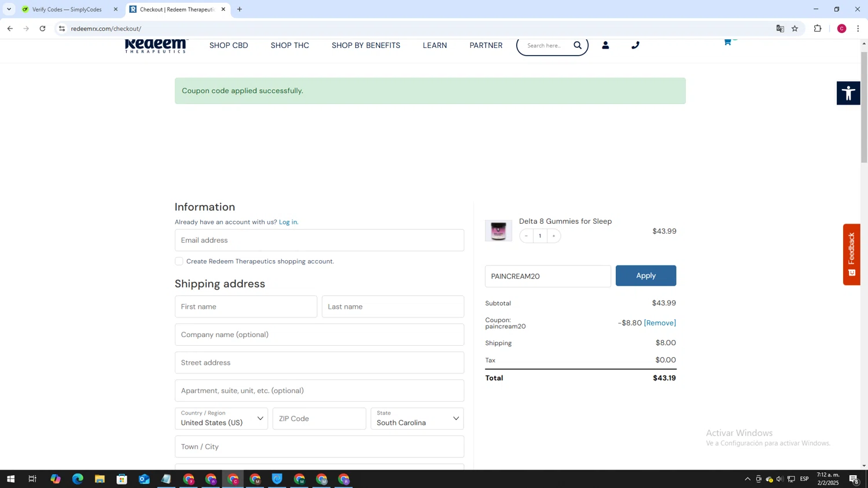
Task: Click the Apply coupon button
Action: coord(646,276)
